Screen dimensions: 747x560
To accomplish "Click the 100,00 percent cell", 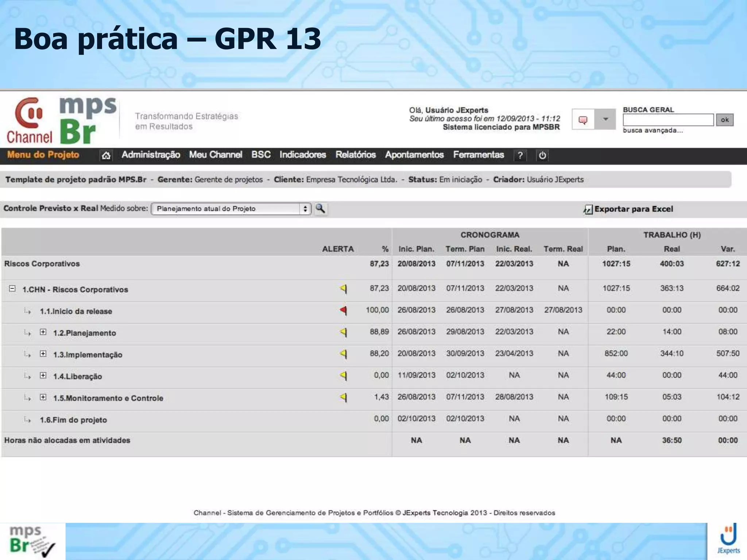I will point(378,310).
